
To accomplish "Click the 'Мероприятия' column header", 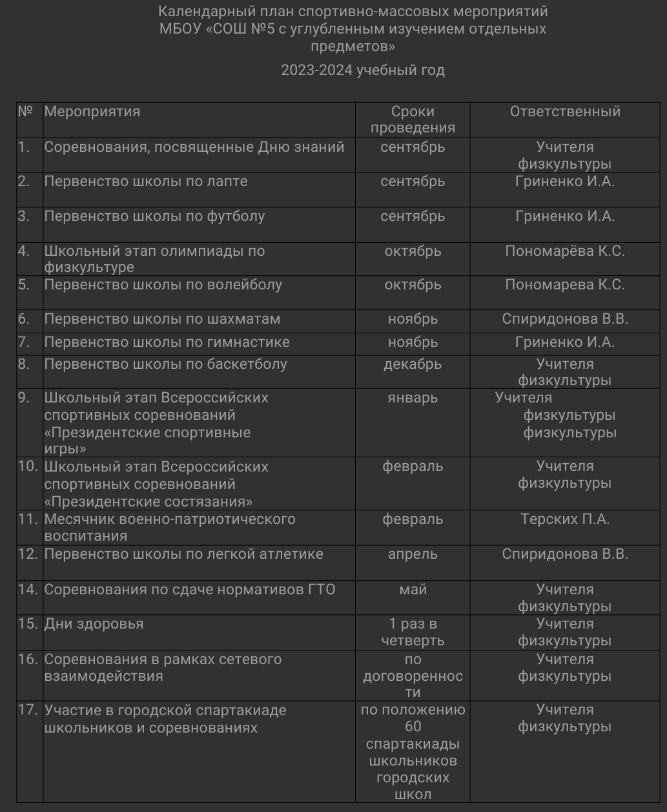I will (92, 111).
